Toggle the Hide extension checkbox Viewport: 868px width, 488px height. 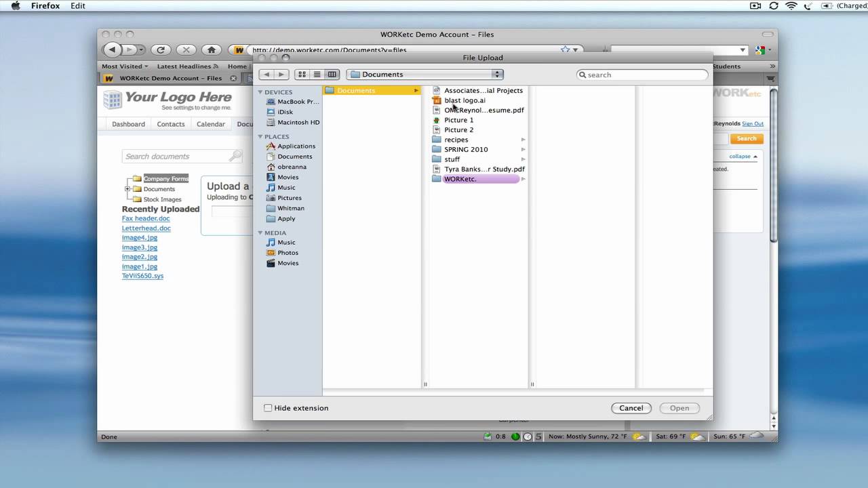pyautogui.click(x=268, y=408)
